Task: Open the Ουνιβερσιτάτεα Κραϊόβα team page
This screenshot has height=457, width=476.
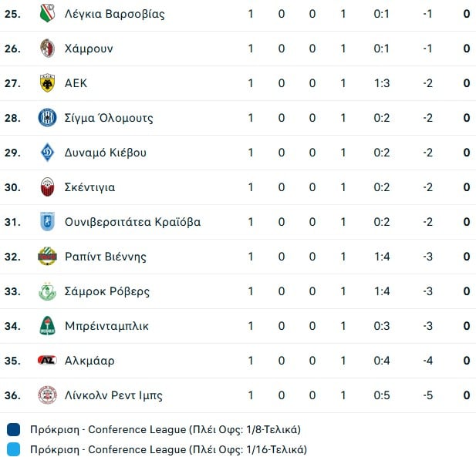Action: tap(133, 222)
